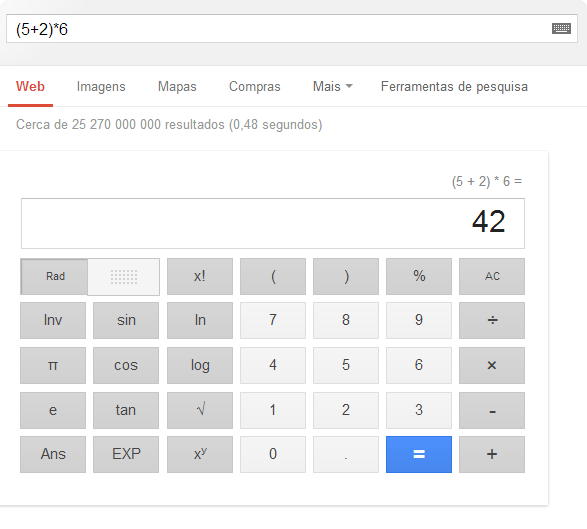
Task: Click the division ÷ key
Action: (492, 320)
